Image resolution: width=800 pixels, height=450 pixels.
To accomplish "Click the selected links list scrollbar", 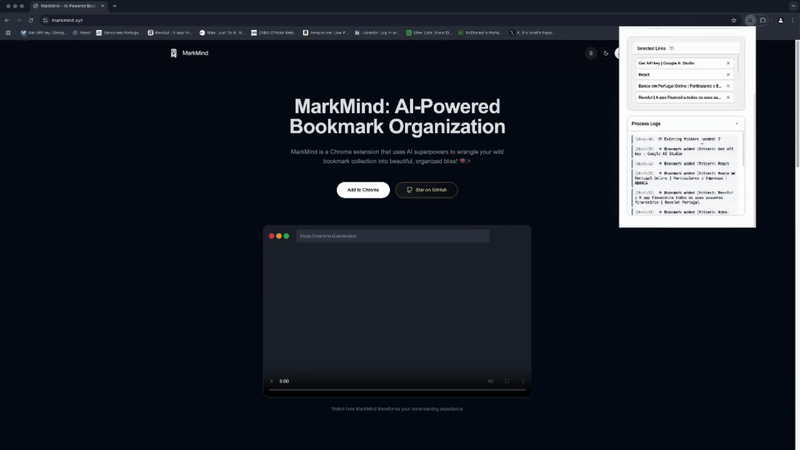I will (738, 65).
